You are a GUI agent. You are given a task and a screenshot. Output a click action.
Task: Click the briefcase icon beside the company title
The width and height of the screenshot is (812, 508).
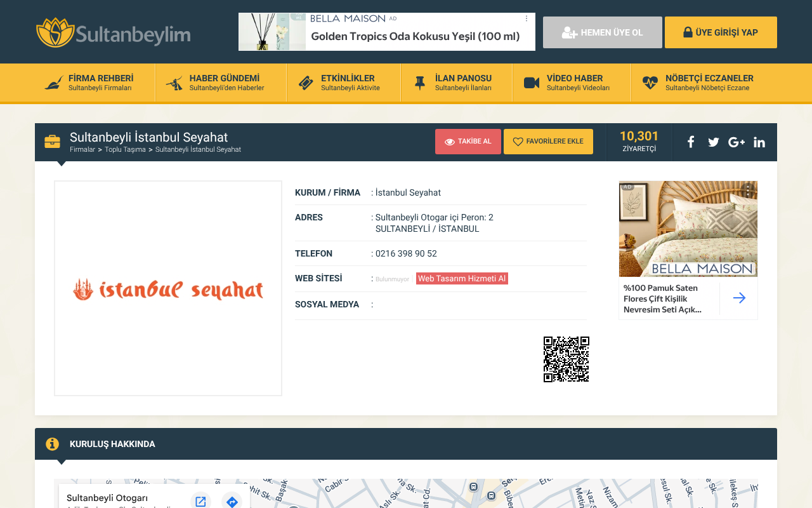pos(52,142)
